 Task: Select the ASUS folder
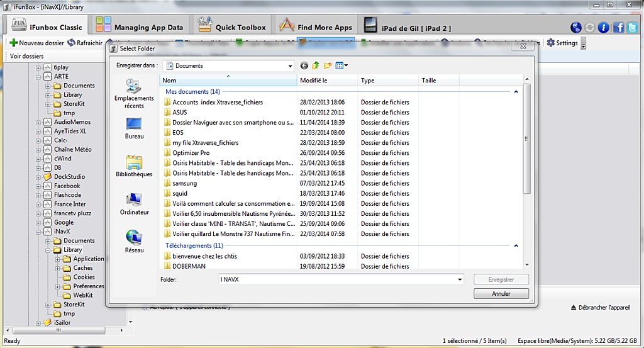tap(179, 112)
